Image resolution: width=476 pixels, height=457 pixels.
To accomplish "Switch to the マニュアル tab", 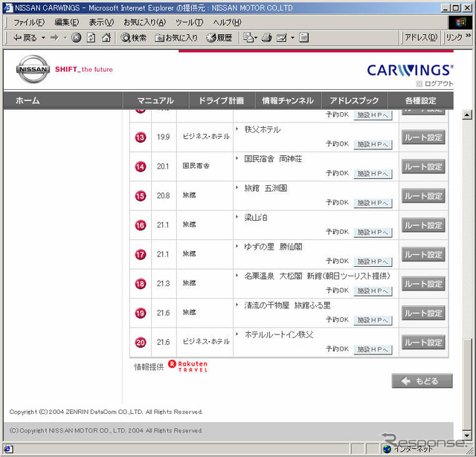I will (155, 100).
